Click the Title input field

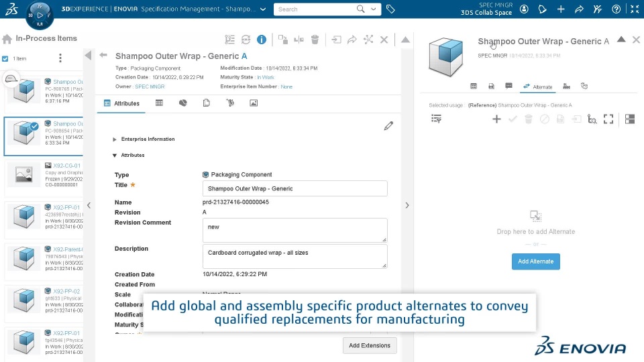pos(295,188)
